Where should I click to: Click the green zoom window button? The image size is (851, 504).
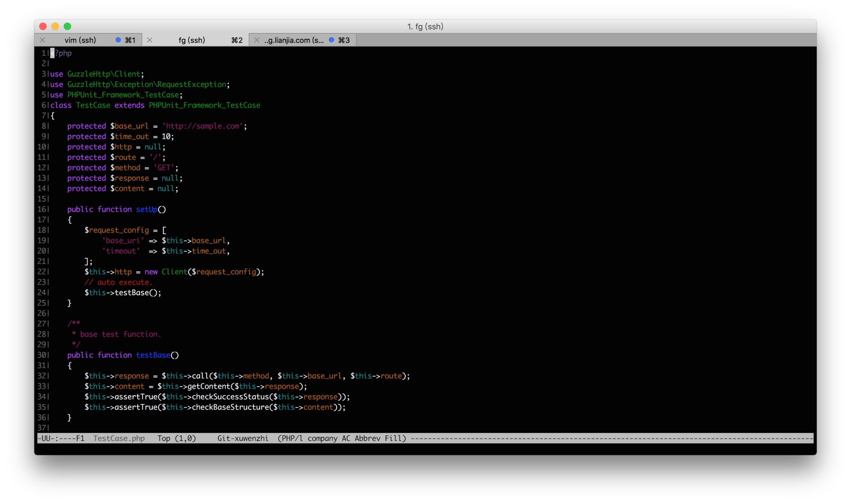tap(67, 26)
